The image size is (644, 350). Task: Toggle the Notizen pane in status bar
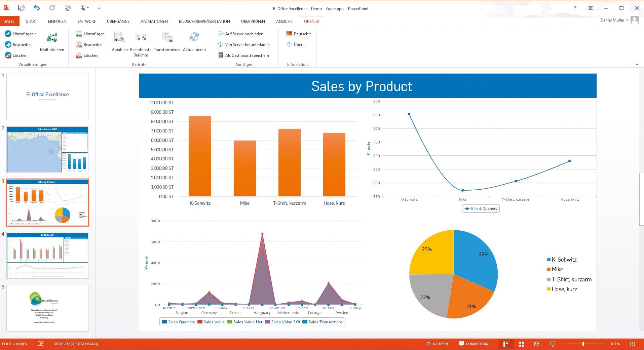click(x=437, y=344)
